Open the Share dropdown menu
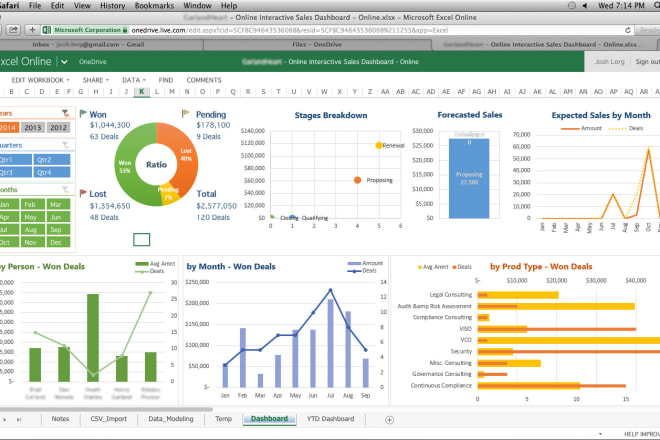 coord(96,80)
